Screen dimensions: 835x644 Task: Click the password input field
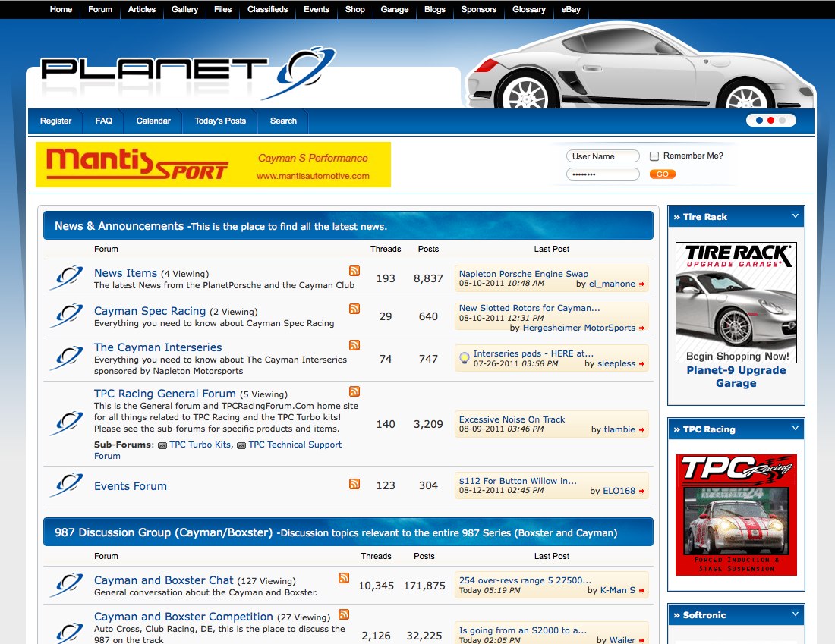tap(603, 174)
